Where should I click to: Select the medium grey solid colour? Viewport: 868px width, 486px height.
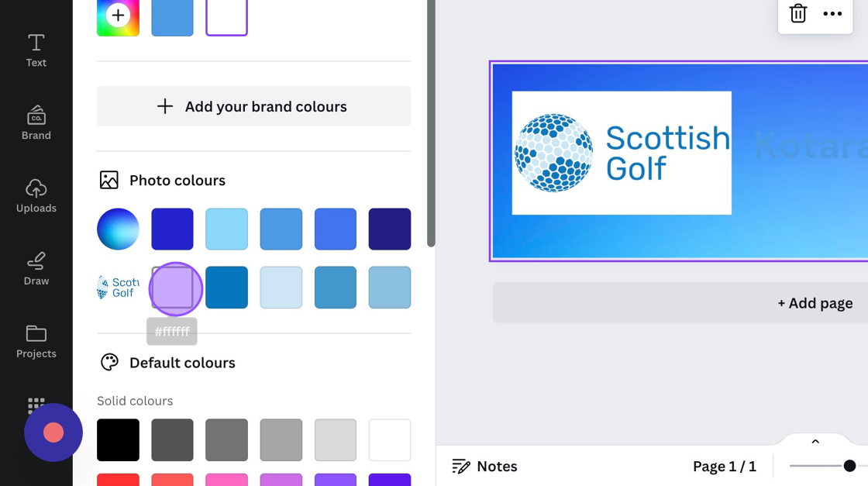click(226, 440)
